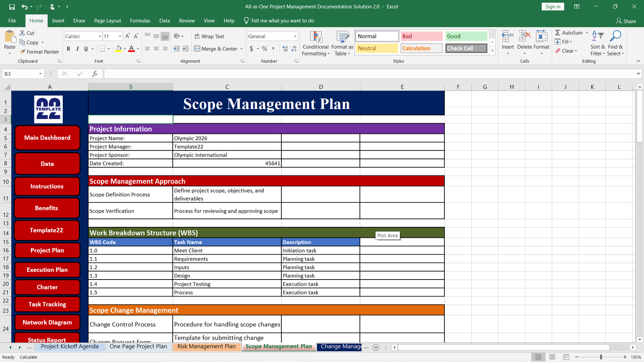Viewport: 644px width, 362px height.
Task: Click the Save icon in title bar
Action: point(12,7)
